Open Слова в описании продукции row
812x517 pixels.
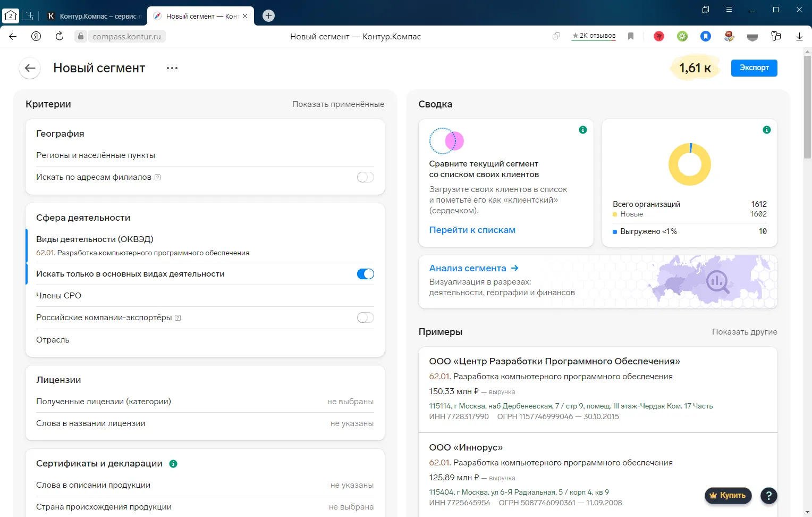coord(205,485)
